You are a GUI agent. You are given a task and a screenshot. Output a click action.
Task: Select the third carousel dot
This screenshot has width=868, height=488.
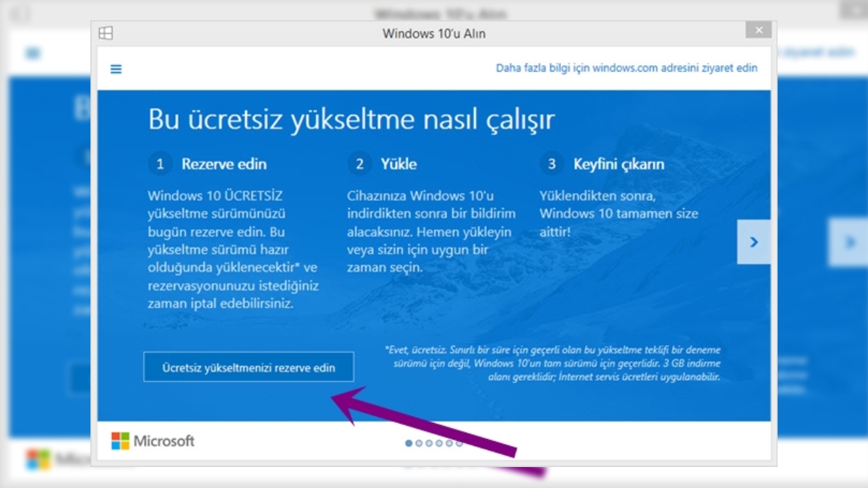pos(429,442)
